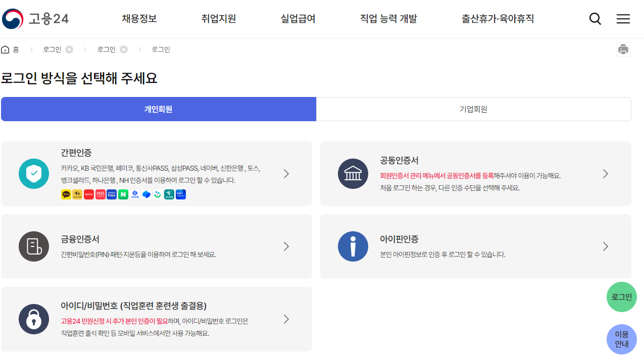This screenshot has height=355, width=644.
Task: Click the 홈 breadcrumb home link
Action: pos(10,49)
